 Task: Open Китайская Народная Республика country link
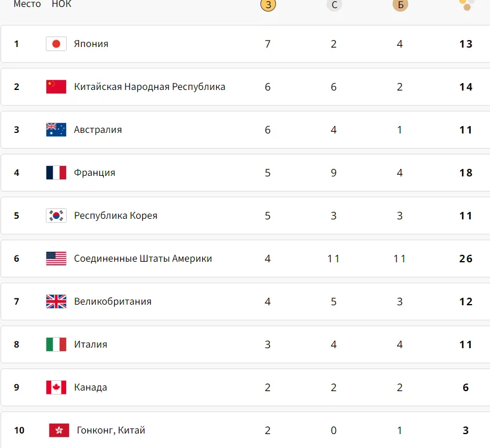(150, 86)
